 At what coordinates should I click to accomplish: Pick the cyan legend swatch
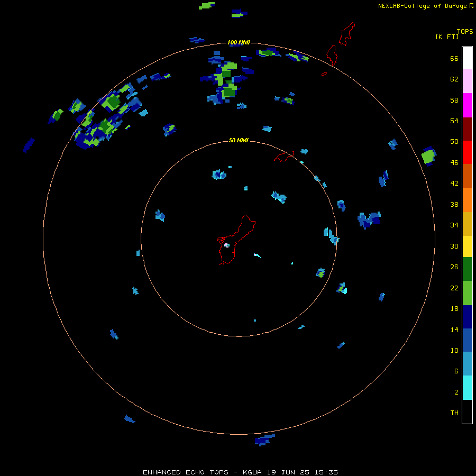(467, 388)
